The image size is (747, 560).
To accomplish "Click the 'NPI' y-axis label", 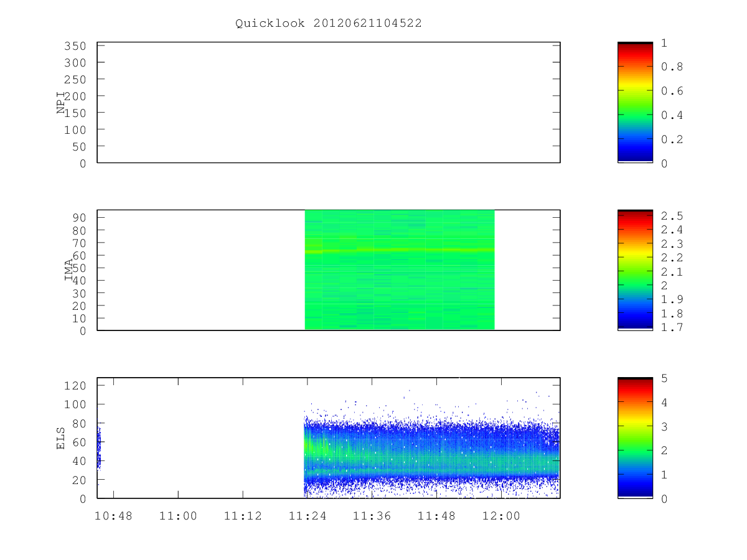I will point(61,103).
